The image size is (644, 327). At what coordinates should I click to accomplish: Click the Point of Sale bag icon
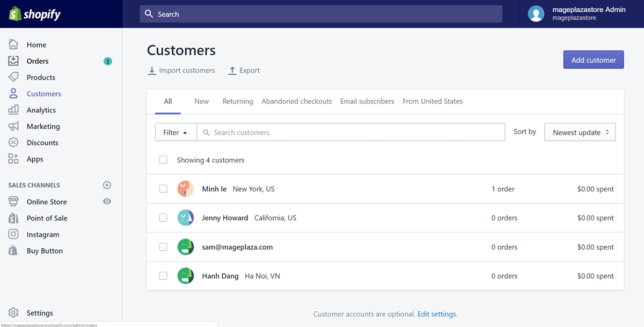[x=13, y=218]
